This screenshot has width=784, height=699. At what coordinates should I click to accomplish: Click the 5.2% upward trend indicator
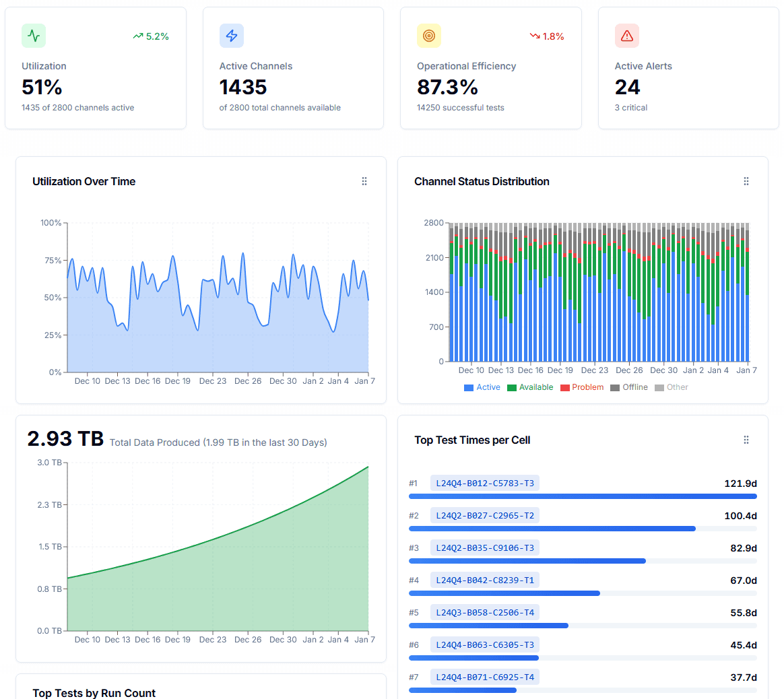tap(151, 36)
